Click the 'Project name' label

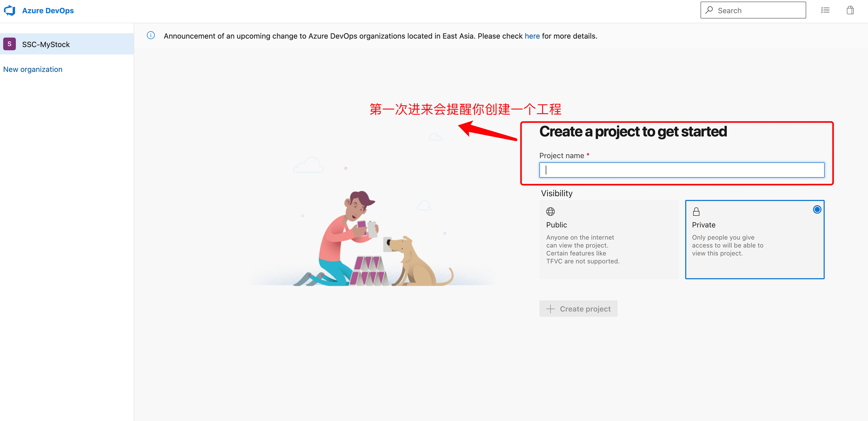561,155
